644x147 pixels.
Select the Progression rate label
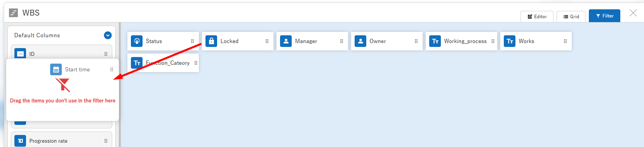(x=49, y=141)
